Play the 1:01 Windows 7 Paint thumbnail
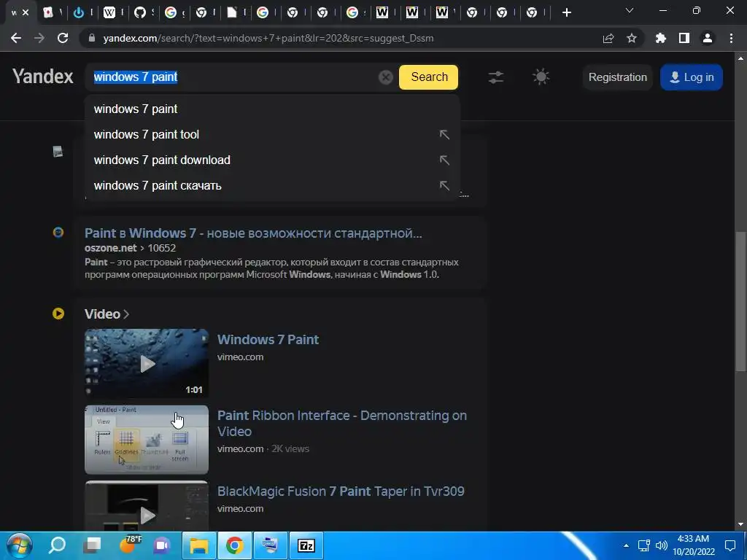The image size is (747, 560). pos(147,363)
